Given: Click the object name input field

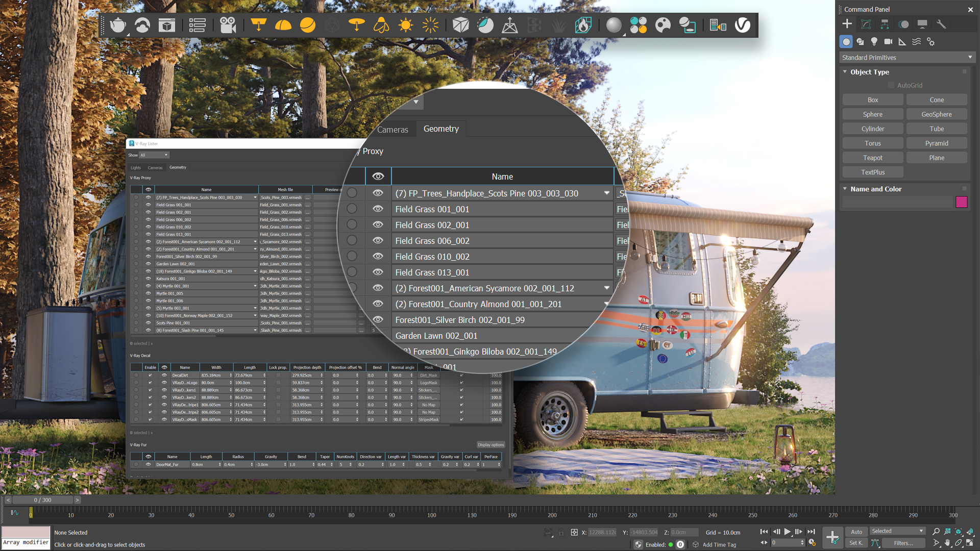Looking at the screenshot, I should tap(897, 203).
